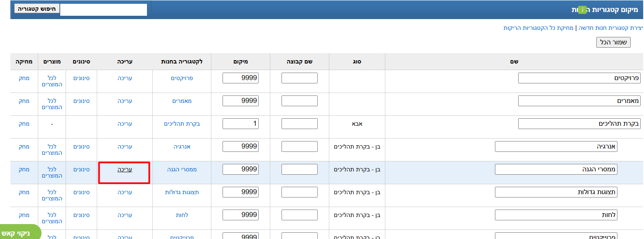Click מחק delete link for אנרגיה
The height and width of the screenshot is (239, 644).
point(24,146)
